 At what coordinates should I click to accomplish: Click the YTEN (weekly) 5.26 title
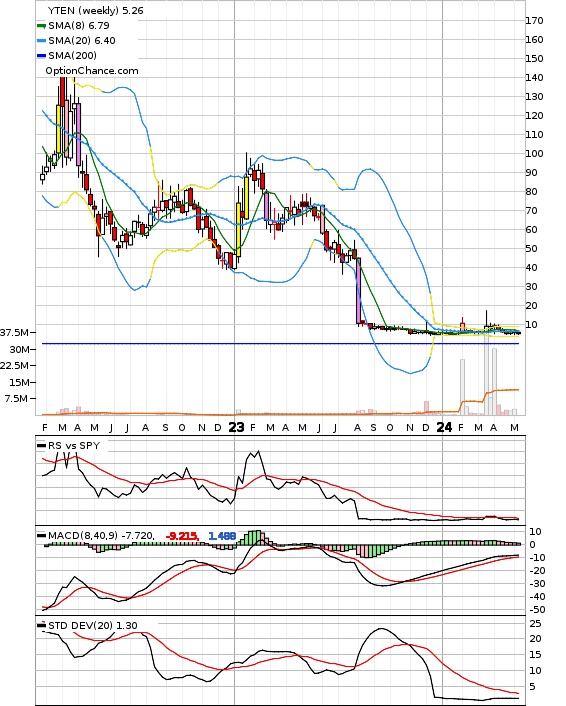[x=95, y=10]
